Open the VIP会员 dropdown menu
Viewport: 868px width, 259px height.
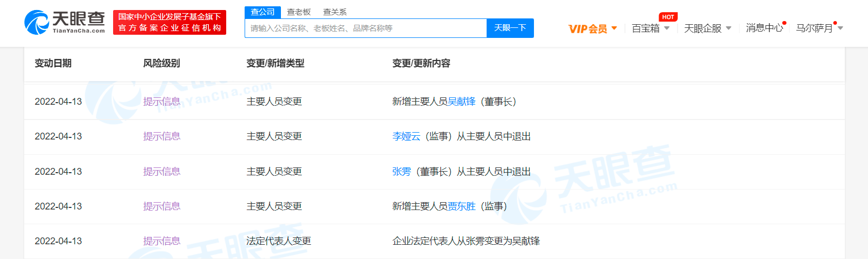593,28
